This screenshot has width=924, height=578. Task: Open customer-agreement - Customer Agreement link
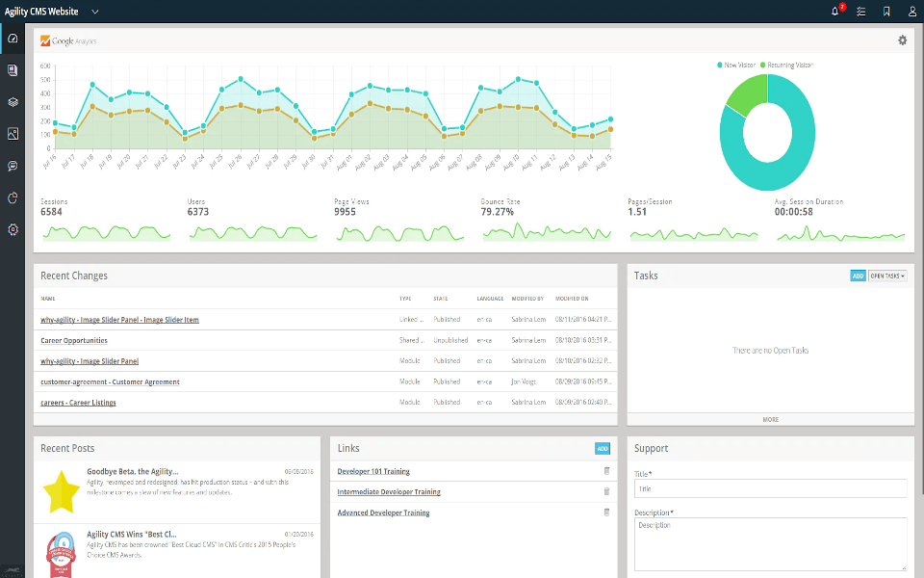point(110,381)
